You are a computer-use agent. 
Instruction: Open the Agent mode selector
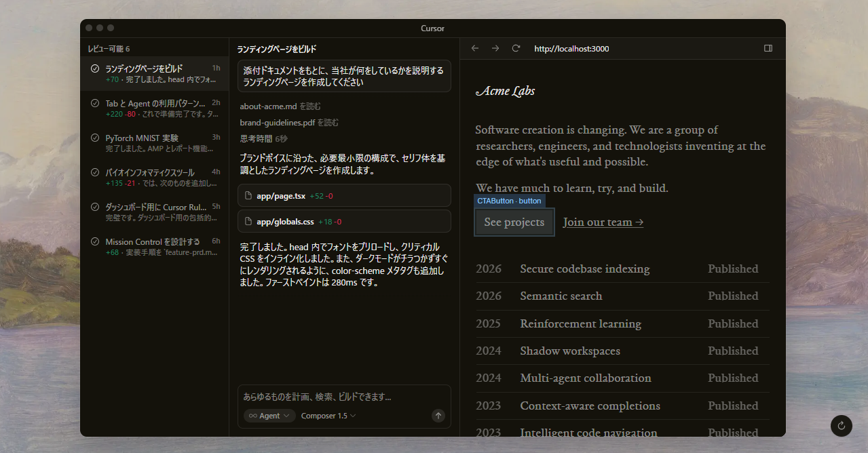269,416
